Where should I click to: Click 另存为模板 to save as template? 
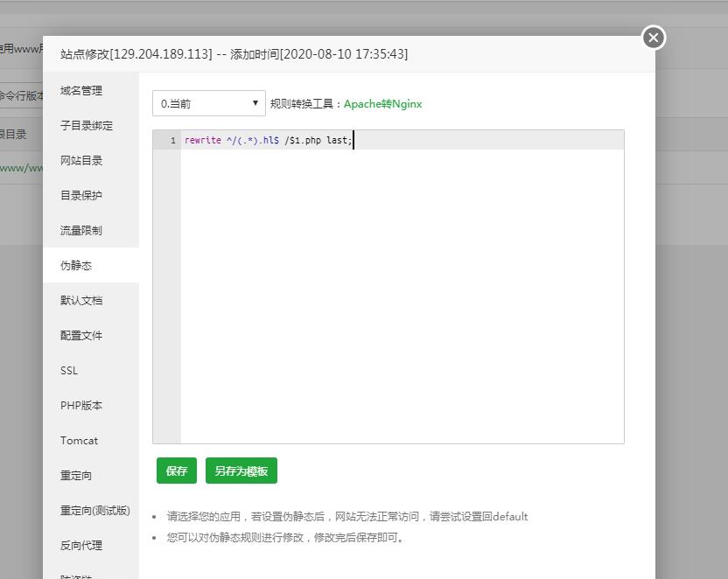click(241, 471)
